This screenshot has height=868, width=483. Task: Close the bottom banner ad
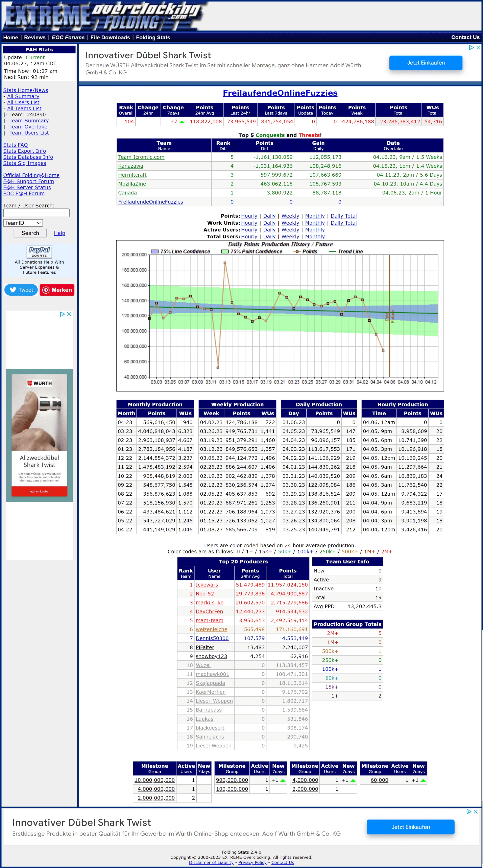476,812
